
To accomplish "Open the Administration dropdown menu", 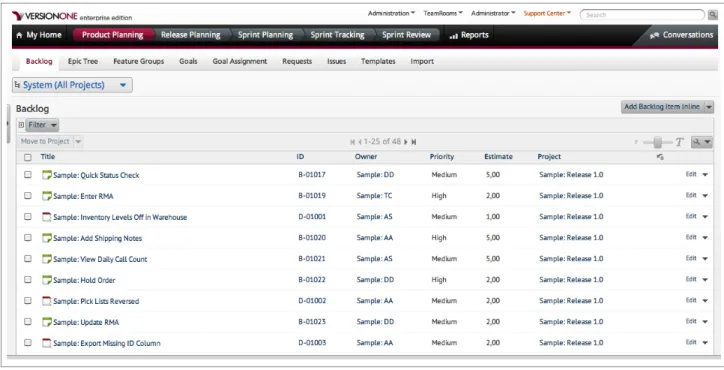I will point(391,13).
